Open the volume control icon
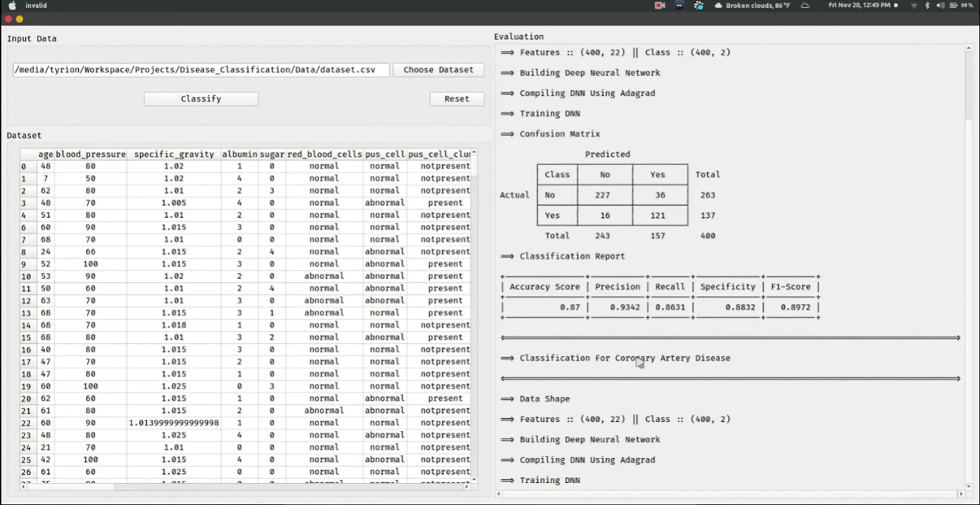Viewport: 980px width, 505px height. pos(940,6)
